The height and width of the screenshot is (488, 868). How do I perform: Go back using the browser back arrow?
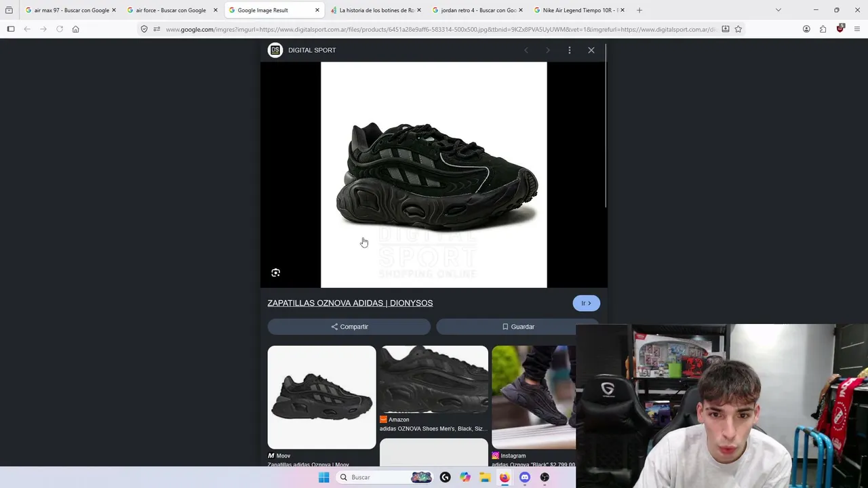tap(27, 29)
